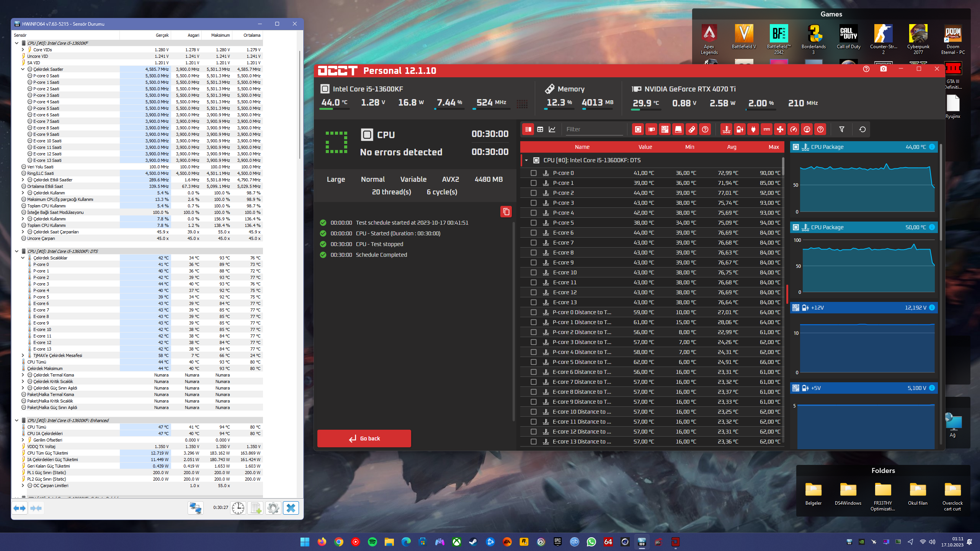
Task: Toggle motherboard sensors filter in OCCT
Action: 665,129
